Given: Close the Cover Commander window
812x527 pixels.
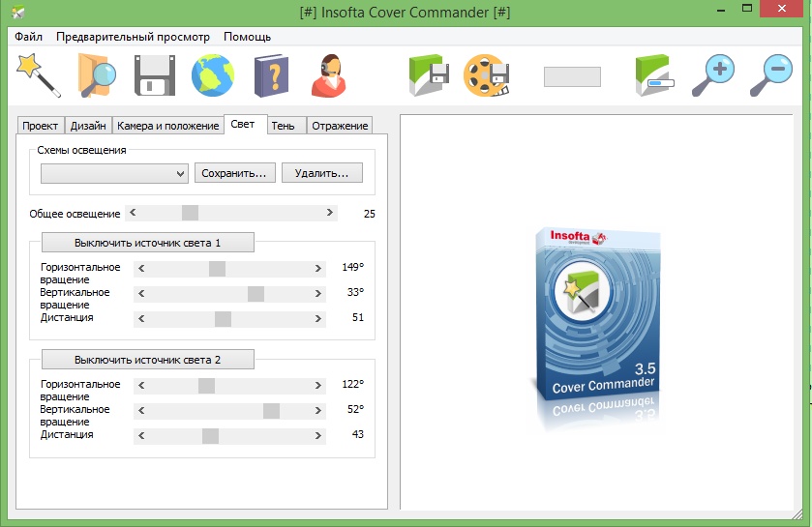Looking at the screenshot, I should click(782, 9).
